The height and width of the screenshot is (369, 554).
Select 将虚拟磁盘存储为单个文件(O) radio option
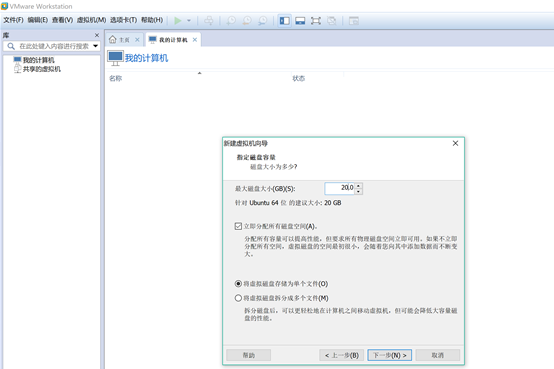click(x=238, y=284)
